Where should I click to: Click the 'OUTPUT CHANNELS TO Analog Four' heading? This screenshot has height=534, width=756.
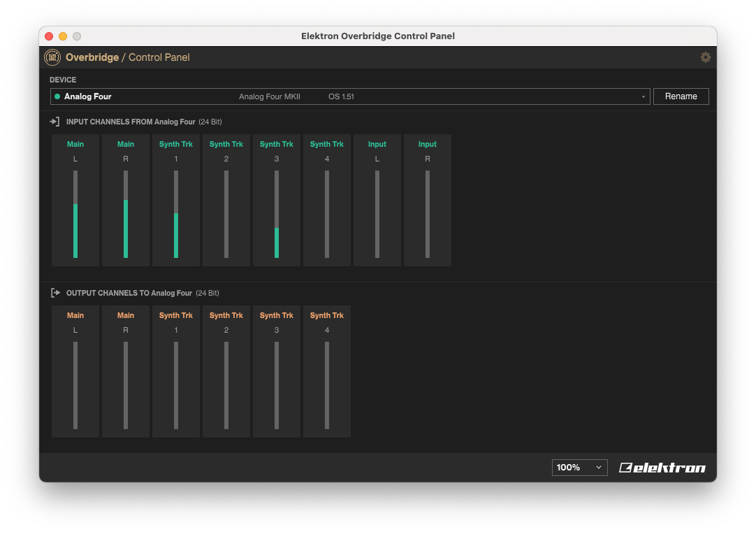[x=129, y=293]
